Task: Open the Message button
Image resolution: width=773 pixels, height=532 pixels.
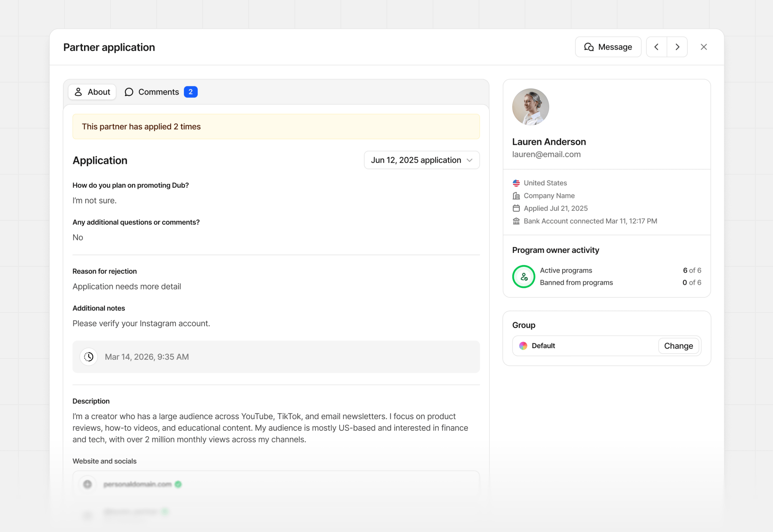Action: tap(608, 47)
